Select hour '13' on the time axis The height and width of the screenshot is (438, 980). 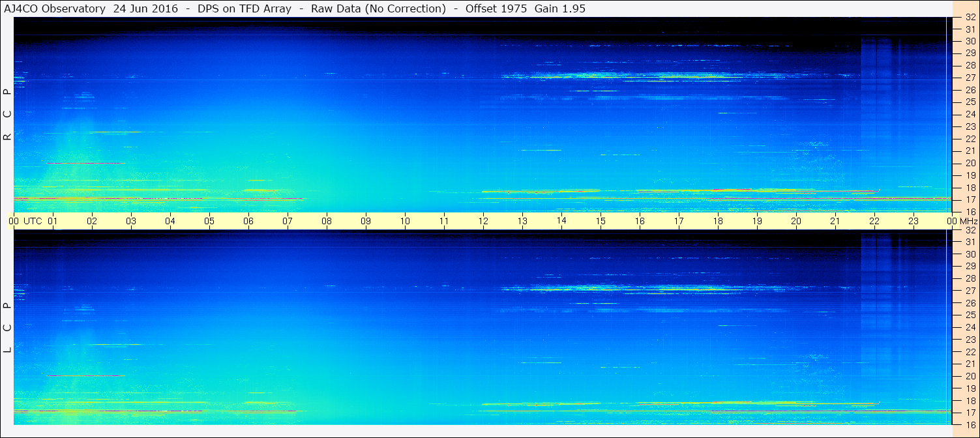click(522, 221)
